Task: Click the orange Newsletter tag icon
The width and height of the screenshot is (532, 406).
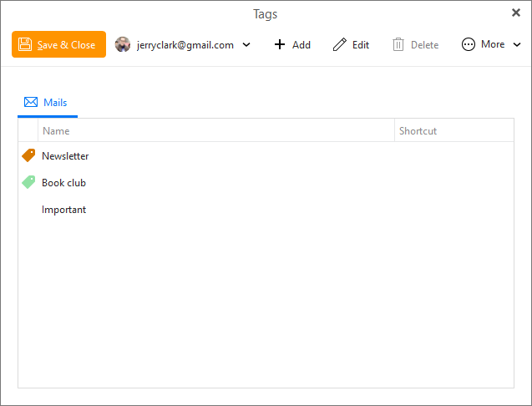Action: pyautogui.click(x=28, y=155)
